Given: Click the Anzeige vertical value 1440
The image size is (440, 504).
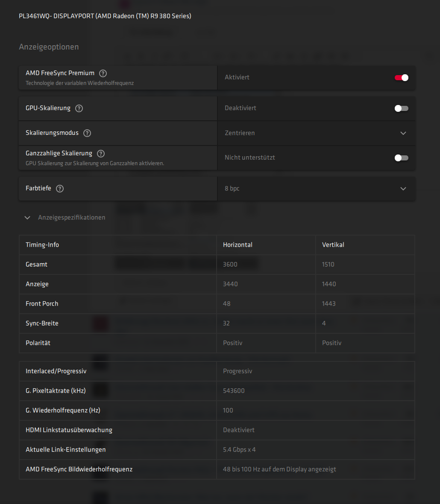Looking at the screenshot, I should coord(329,284).
